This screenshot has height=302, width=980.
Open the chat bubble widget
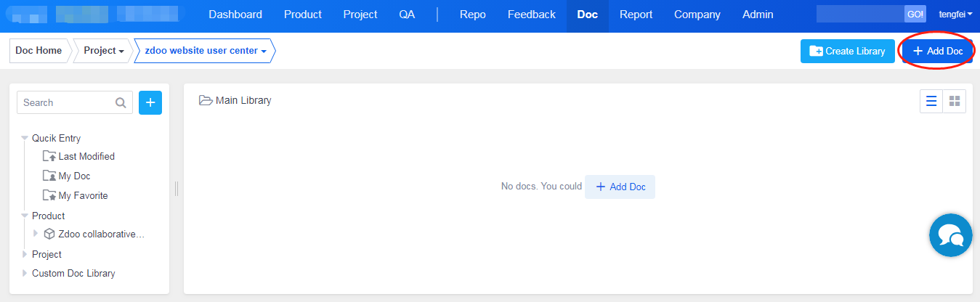(950, 235)
